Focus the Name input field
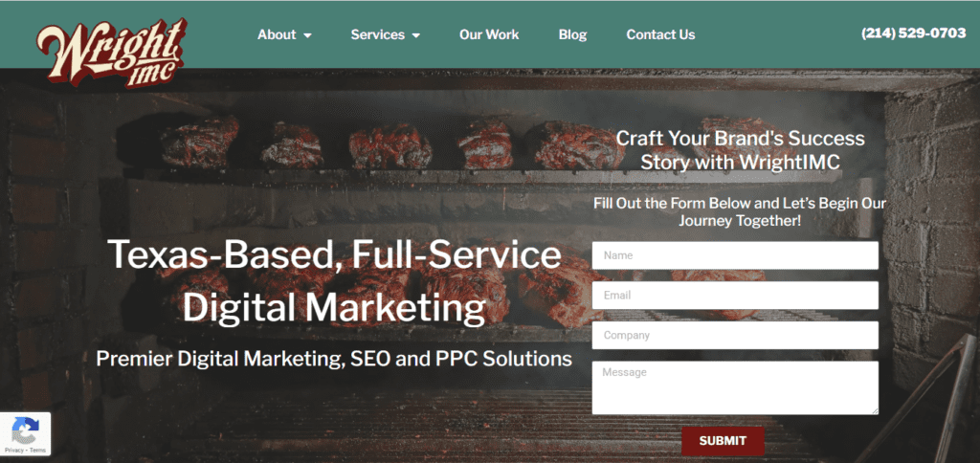This screenshot has width=980, height=463. tap(735, 255)
